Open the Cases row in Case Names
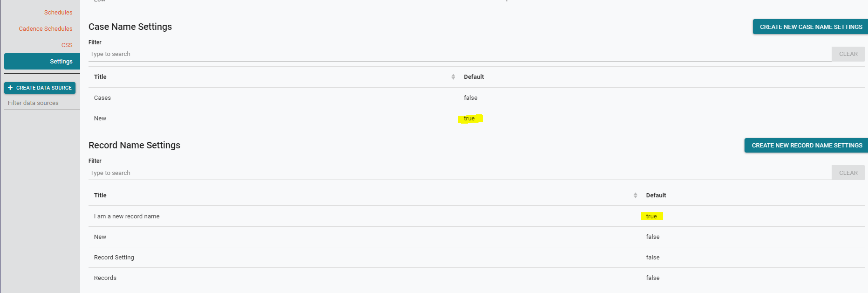The height and width of the screenshot is (293, 868). point(103,98)
